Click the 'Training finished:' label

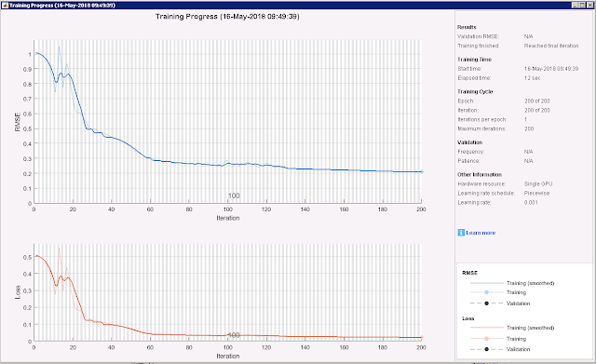[478, 46]
